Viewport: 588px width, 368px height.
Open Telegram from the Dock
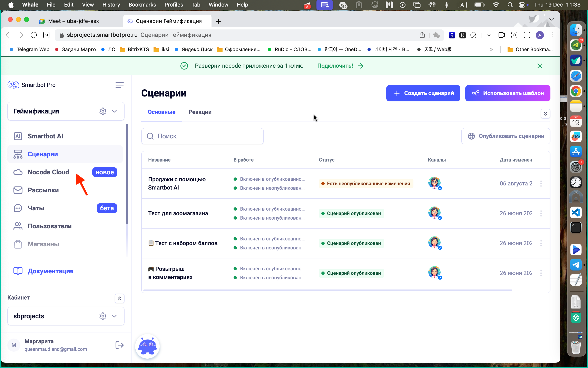[576, 265]
